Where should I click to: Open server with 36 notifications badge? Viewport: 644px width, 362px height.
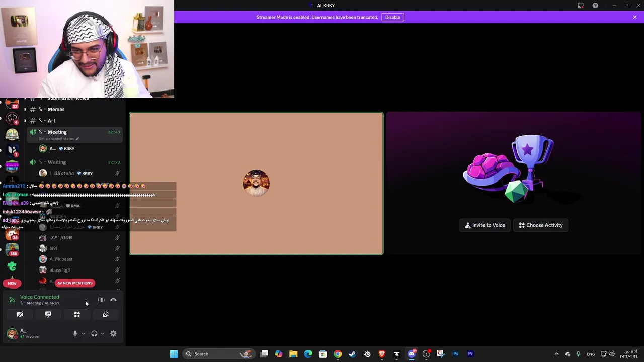(12, 234)
